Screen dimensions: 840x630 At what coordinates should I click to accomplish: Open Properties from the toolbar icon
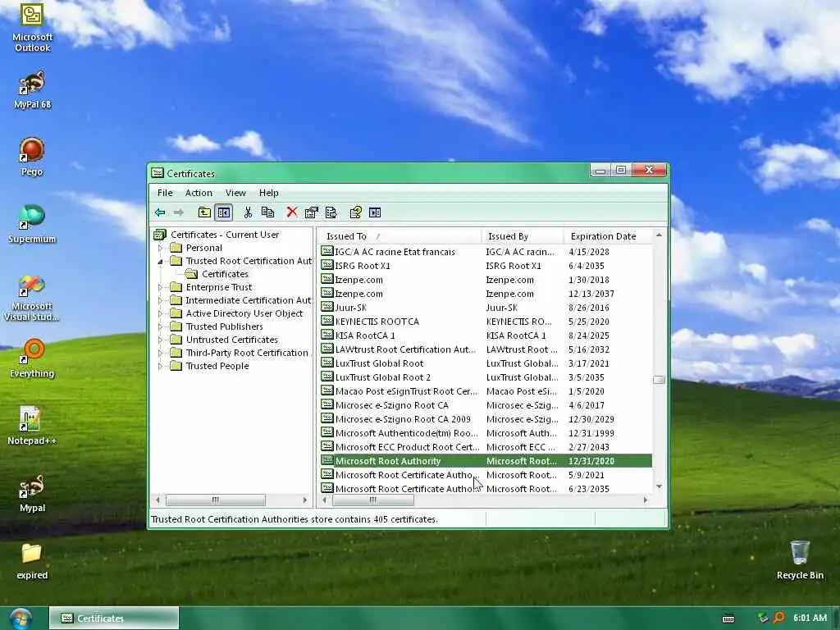(311, 212)
